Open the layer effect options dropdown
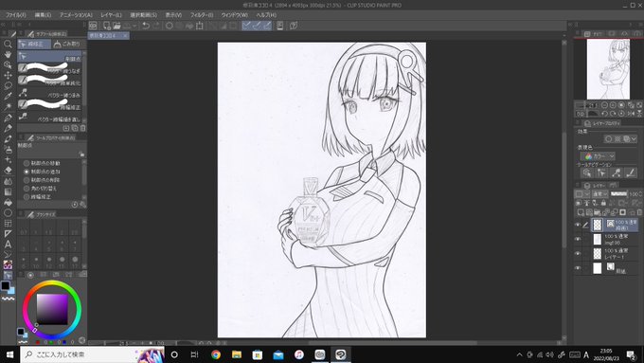This screenshot has height=363, width=644. [634, 139]
